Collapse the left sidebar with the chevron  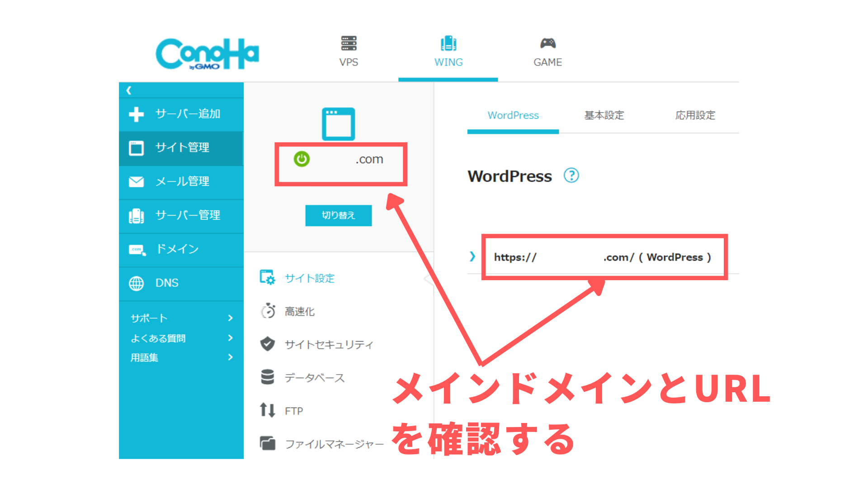click(129, 90)
